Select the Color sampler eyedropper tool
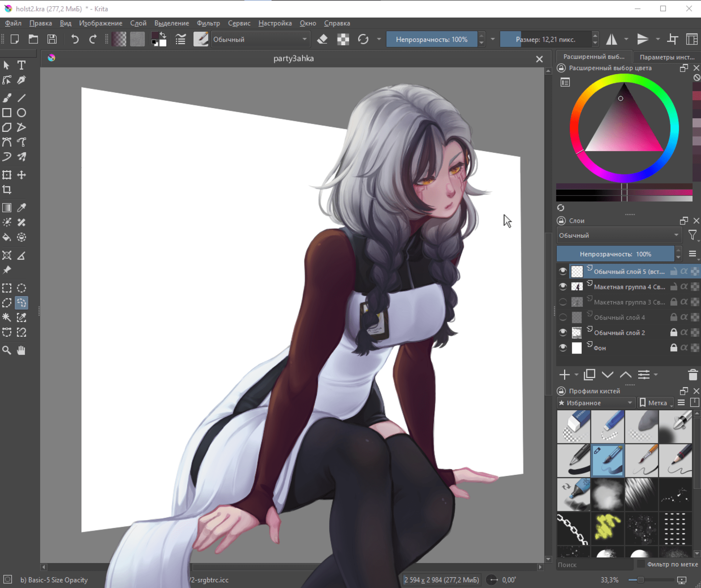 [x=22, y=208]
